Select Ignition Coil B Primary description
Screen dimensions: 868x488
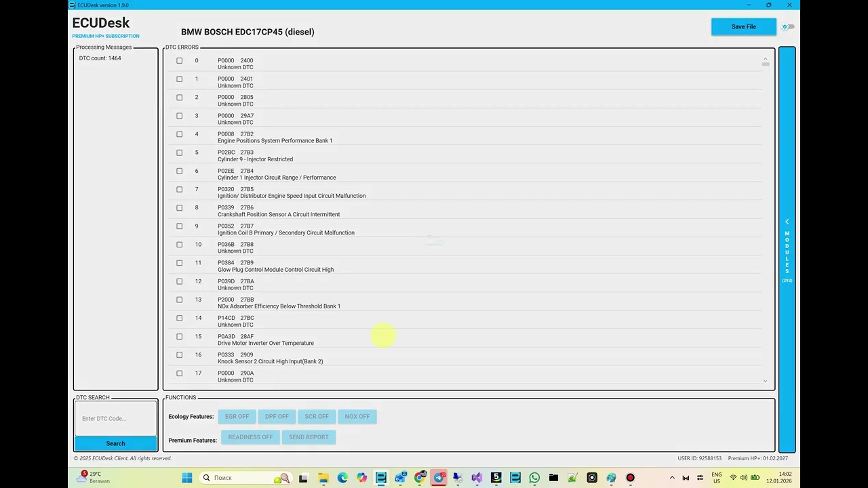click(285, 232)
